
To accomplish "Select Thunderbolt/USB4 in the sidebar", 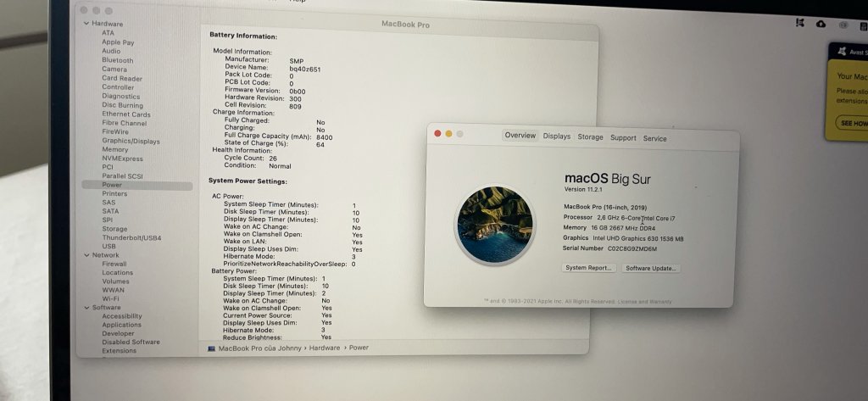I will tap(131, 237).
